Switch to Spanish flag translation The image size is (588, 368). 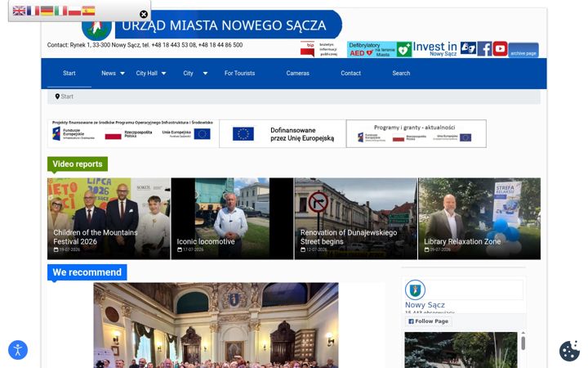coord(88,11)
